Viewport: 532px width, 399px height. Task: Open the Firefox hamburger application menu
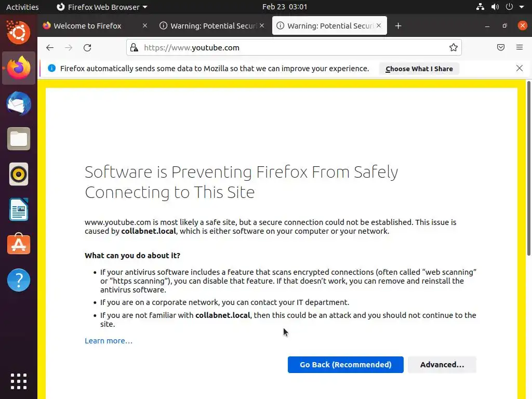click(x=520, y=48)
